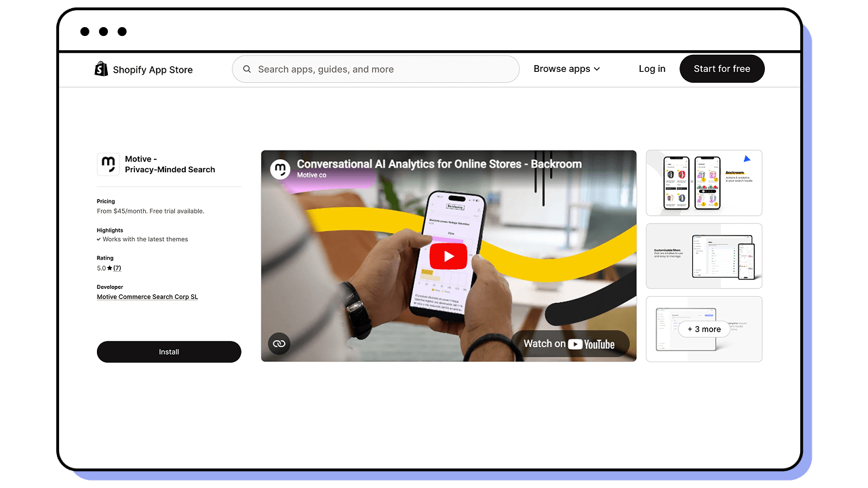The width and height of the screenshot is (868, 488).
Task: Click Start for free
Action: click(722, 68)
